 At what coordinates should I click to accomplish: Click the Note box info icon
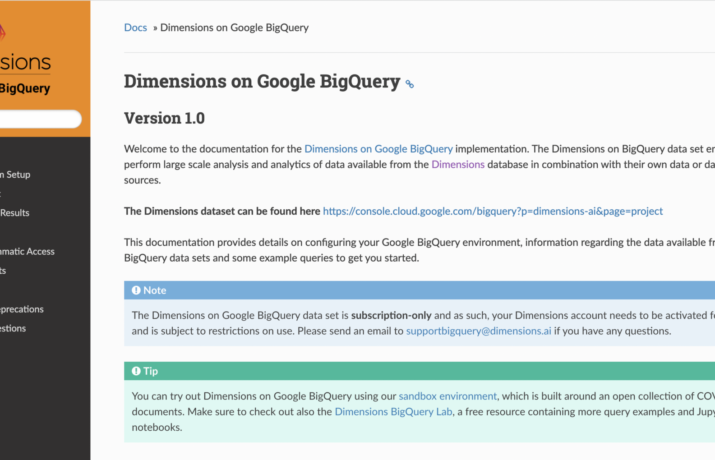[134, 290]
